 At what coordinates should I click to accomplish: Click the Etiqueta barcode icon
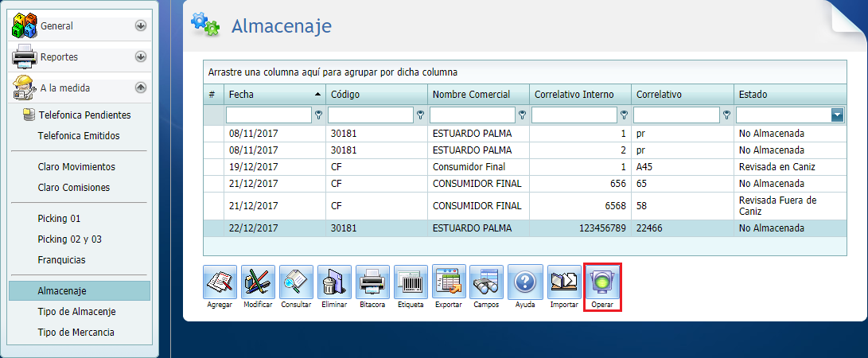pyautogui.click(x=411, y=282)
